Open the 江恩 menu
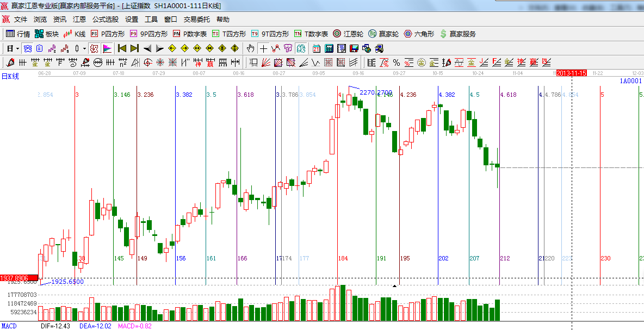Viewport: 644px width, 330px height. (x=79, y=20)
